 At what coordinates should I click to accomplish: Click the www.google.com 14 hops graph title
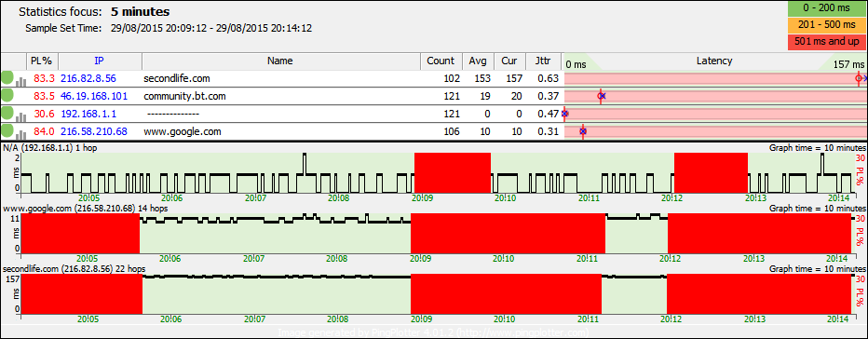click(86, 209)
